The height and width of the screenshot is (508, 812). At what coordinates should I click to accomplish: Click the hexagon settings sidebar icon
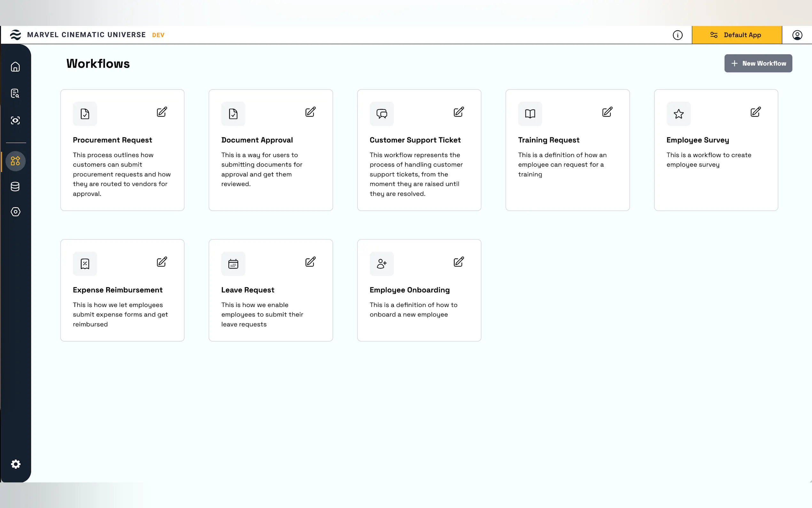click(x=15, y=212)
